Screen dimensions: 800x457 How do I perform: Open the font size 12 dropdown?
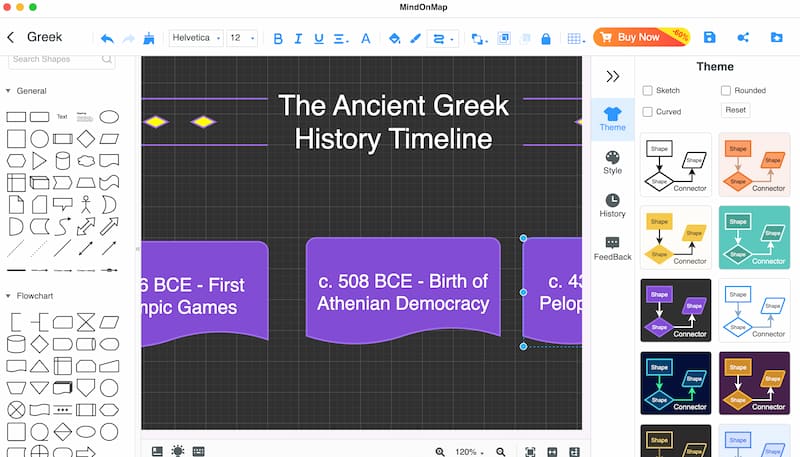(241, 38)
